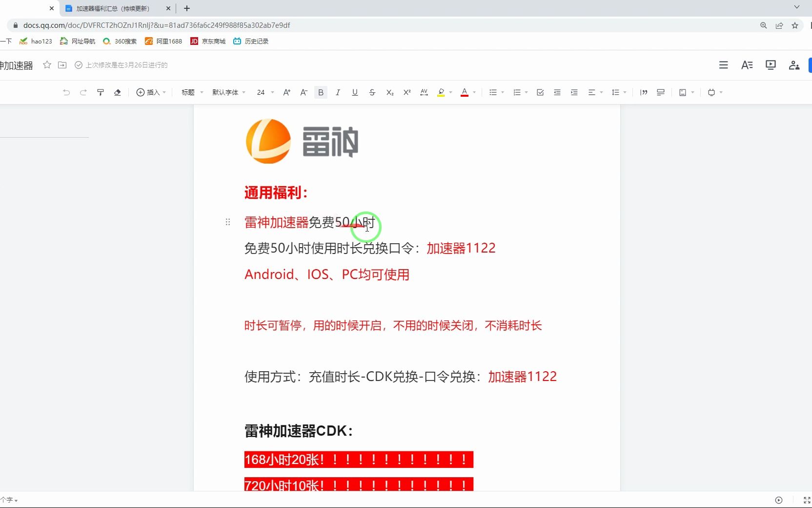Open the 插入 insert menu

coord(151,92)
